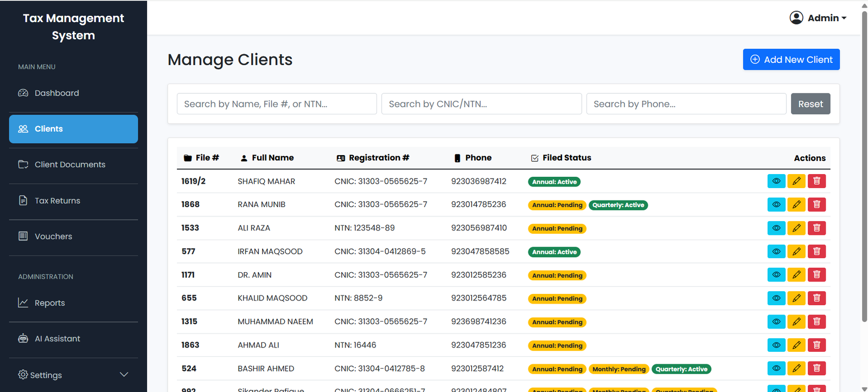Edit KHALID MAQSOOD record pencil icon

pyautogui.click(x=796, y=298)
